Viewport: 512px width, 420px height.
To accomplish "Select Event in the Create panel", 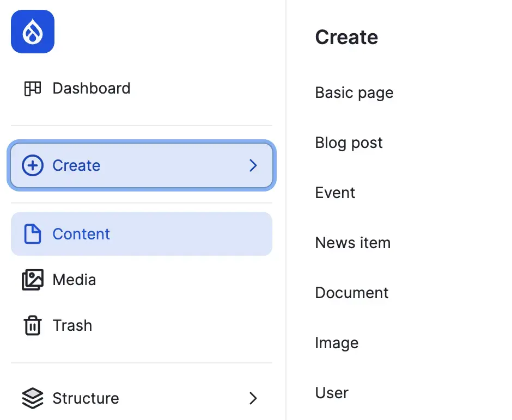I will pyautogui.click(x=335, y=193).
